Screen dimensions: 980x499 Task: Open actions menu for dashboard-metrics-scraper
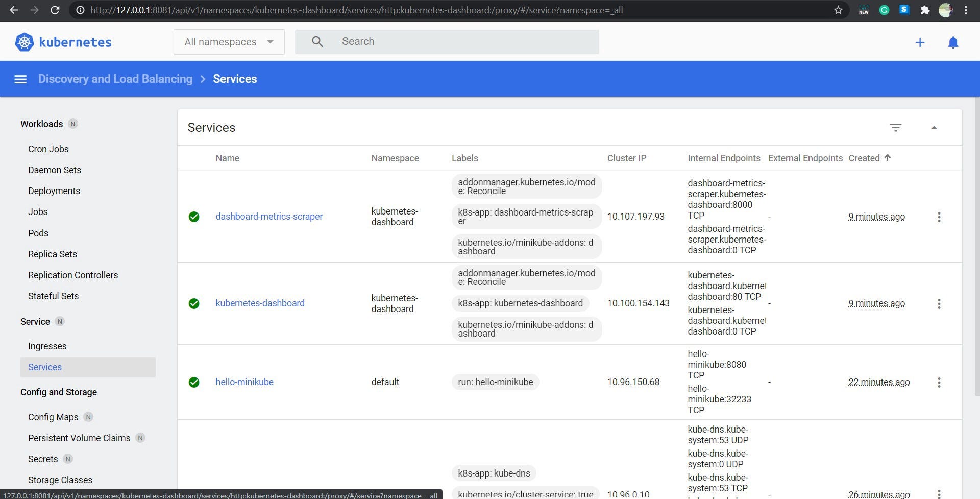pos(939,217)
